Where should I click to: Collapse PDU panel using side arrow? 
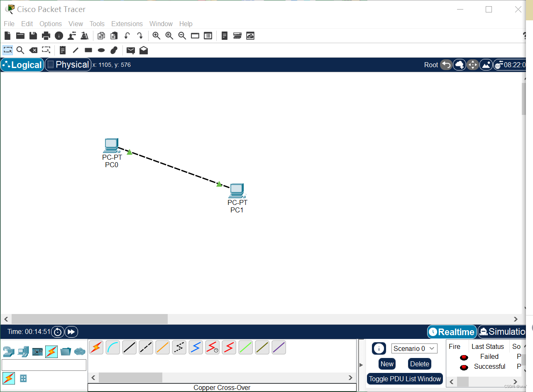click(361, 365)
